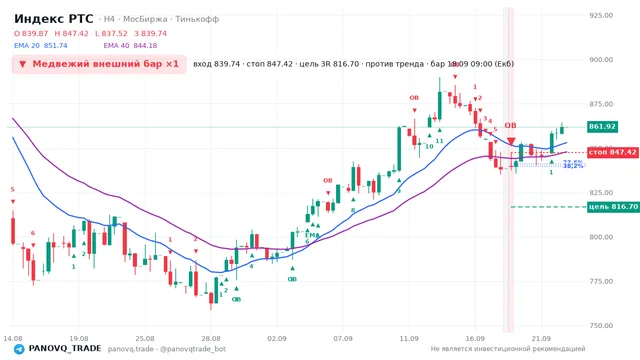
Task: Select the close value З 839.74
Action: pyautogui.click(x=150, y=33)
